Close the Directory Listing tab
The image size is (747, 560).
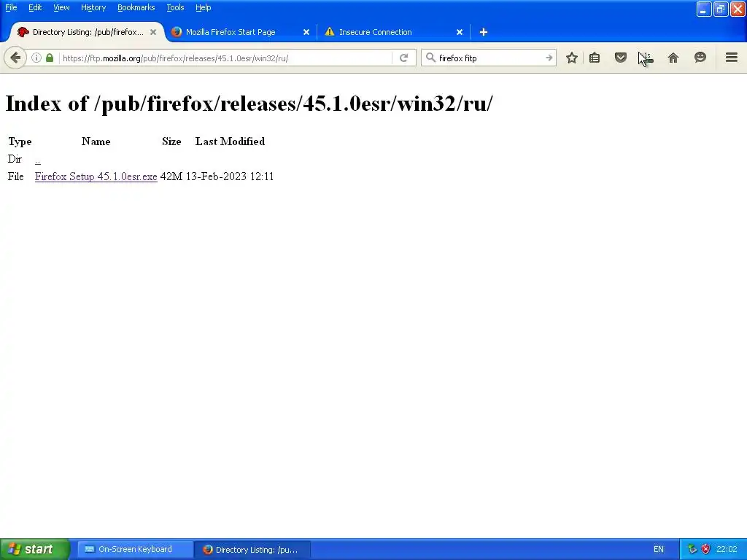pyautogui.click(x=153, y=32)
